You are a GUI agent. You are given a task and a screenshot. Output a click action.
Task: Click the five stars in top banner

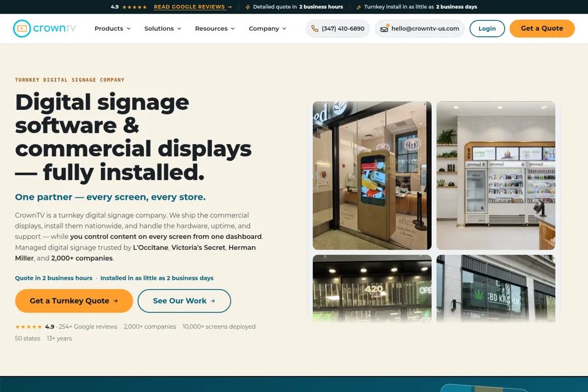coord(134,7)
